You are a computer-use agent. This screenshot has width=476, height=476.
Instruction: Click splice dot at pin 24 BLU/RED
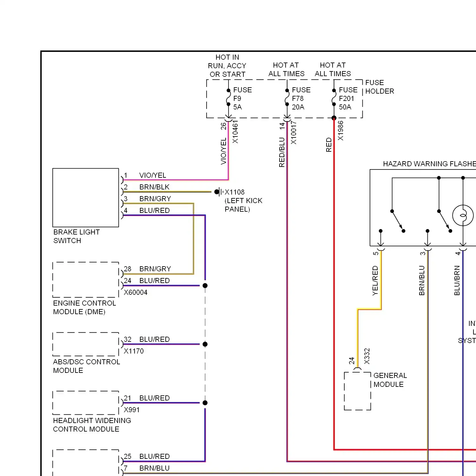coord(205,286)
